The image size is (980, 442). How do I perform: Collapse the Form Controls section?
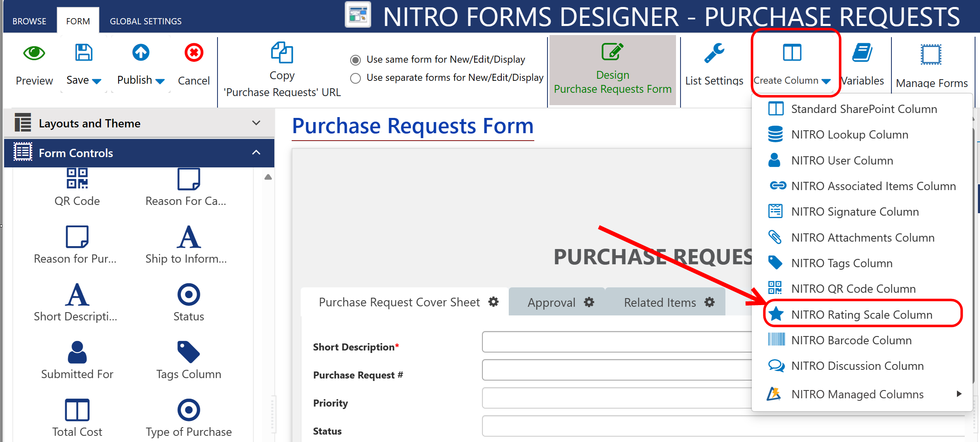(x=139, y=153)
